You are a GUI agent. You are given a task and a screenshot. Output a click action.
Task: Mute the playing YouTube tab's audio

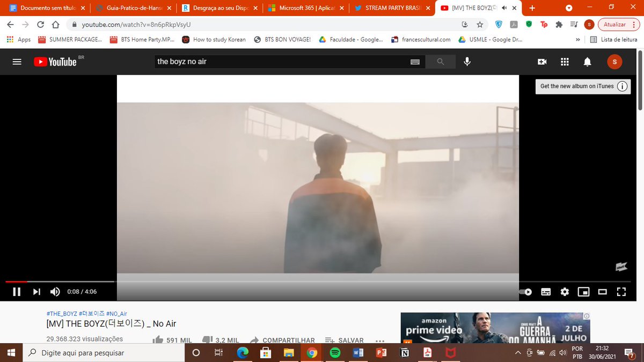tap(503, 8)
